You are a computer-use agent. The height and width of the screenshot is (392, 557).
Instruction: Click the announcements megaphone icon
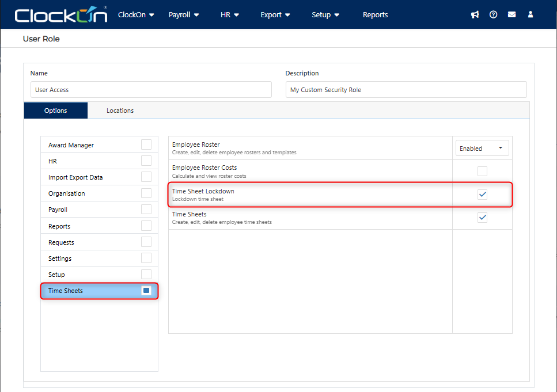pos(475,15)
